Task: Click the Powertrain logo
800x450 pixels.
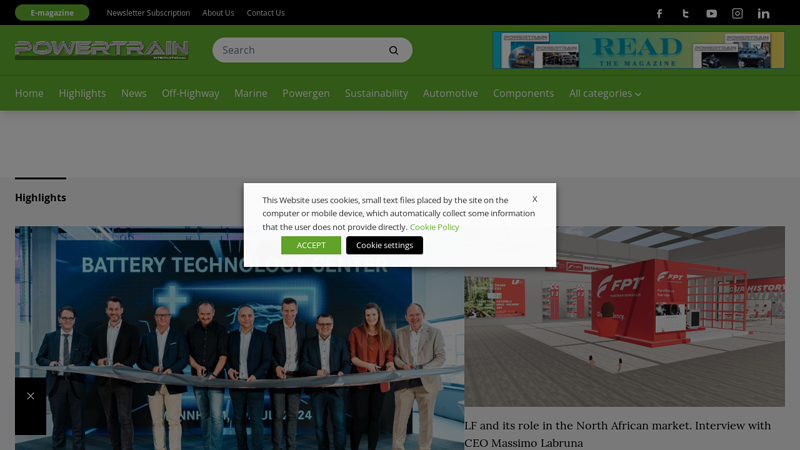Action: (x=102, y=50)
